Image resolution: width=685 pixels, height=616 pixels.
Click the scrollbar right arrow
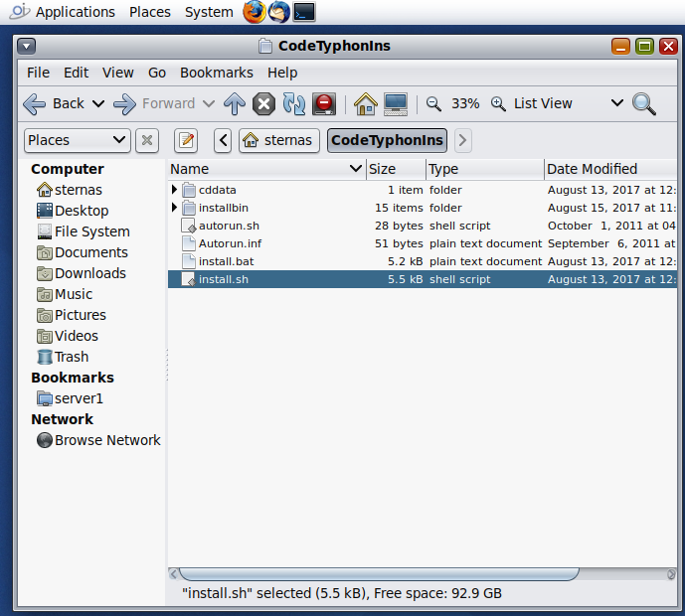tap(671, 574)
